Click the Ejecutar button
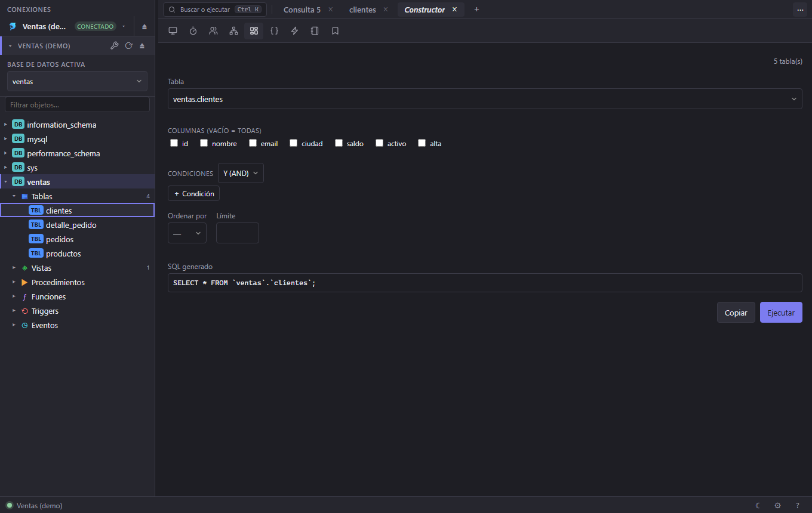The height and width of the screenshot is (513, 812). pos(781,313)
